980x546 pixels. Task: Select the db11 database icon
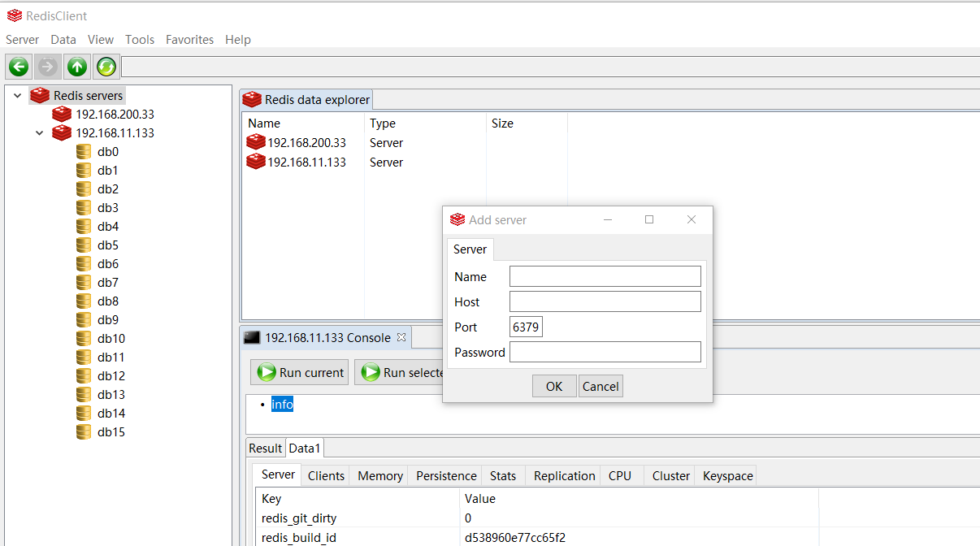click(84, 357)
